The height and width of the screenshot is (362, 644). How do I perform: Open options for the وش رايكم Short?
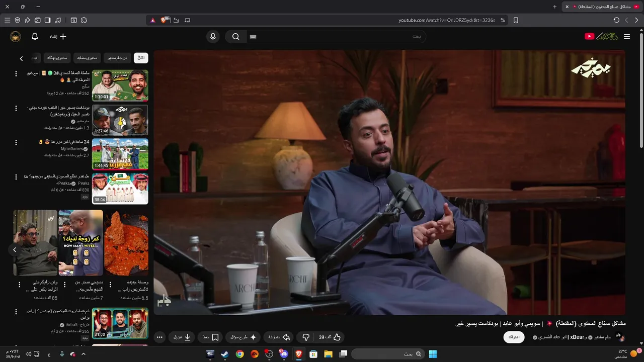20,285
